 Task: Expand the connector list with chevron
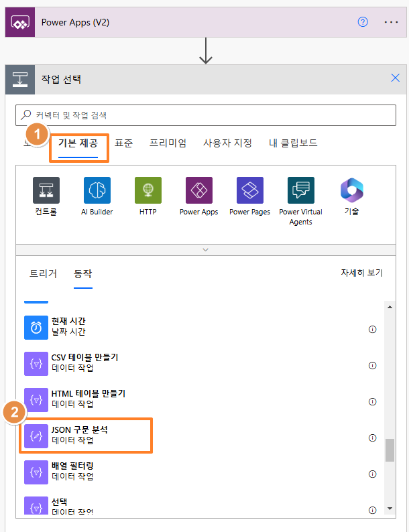(x=206, y=250)
